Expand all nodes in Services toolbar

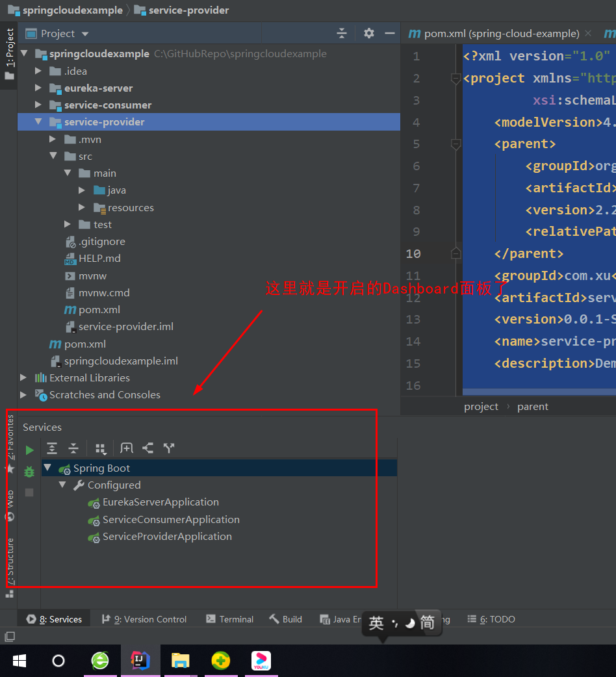click(52, 448)
